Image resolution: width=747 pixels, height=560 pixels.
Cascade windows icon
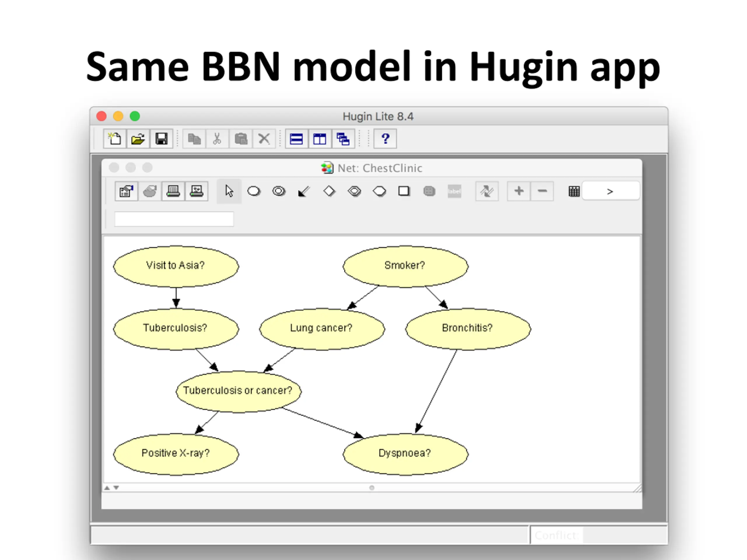[343, 139]
